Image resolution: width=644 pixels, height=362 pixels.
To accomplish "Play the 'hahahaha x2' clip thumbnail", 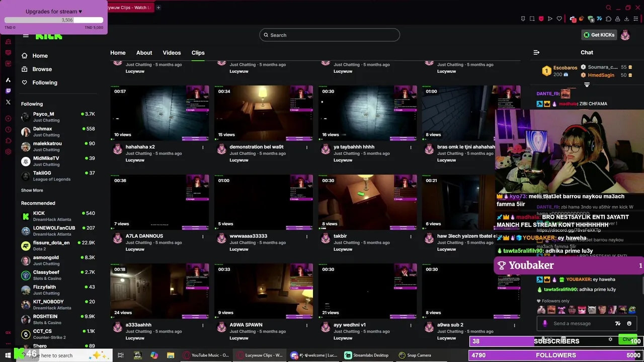I will point(159,113).
